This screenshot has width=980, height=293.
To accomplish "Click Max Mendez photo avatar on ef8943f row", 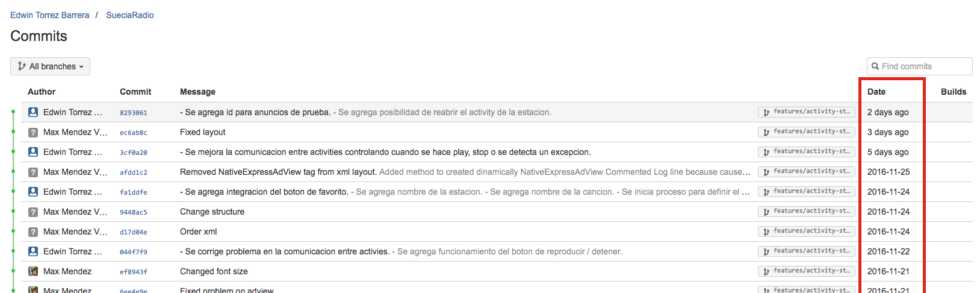I will tap(33, 271).
